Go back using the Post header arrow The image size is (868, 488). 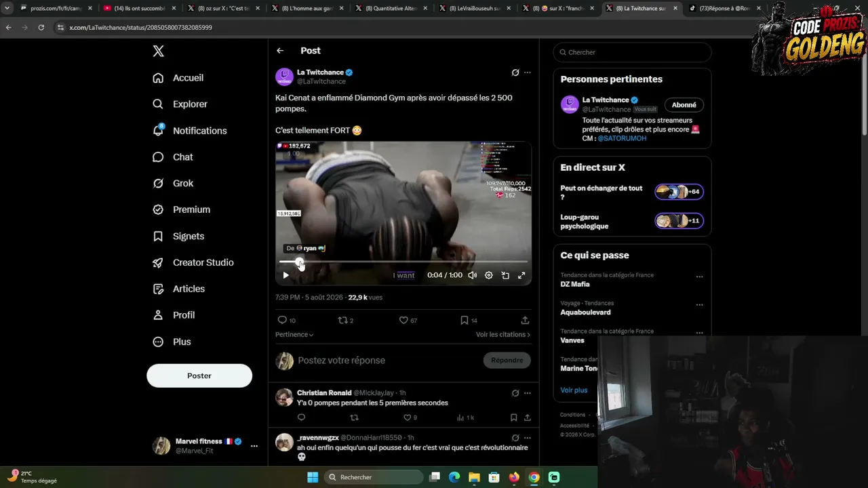[x=280, y=51]
